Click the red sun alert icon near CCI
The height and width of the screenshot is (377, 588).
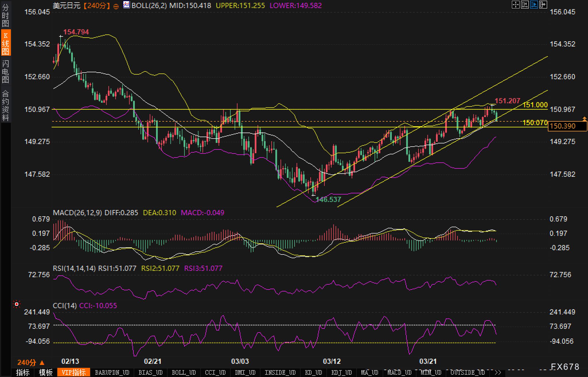click(17, 304)
